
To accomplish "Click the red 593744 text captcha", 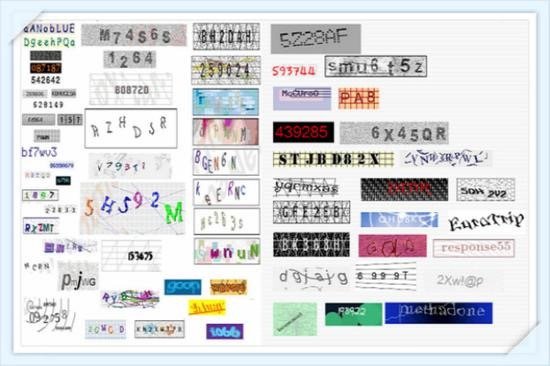I will click(294, 71).
